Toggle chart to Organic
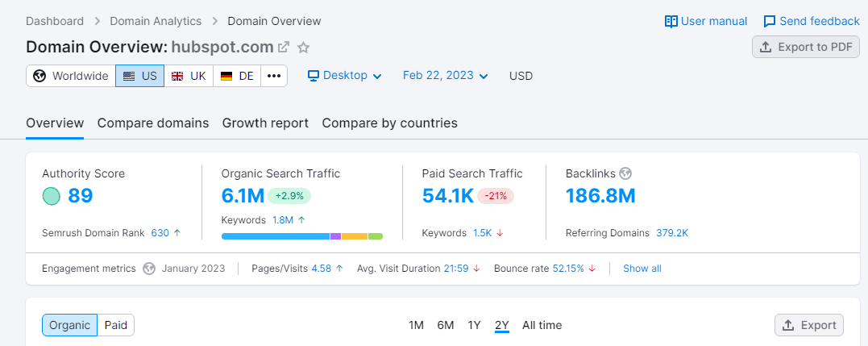Image resolution: width=868 pixels, height=346 pixels. click(70, 325)
